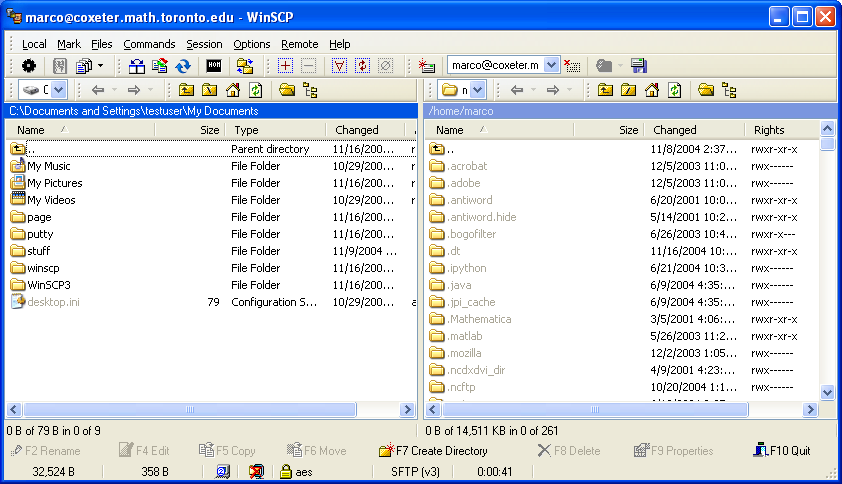Viewport: 842px width, 484px height.
Task: Click the Clear Selection icon
Action: [x=386, y=66]
